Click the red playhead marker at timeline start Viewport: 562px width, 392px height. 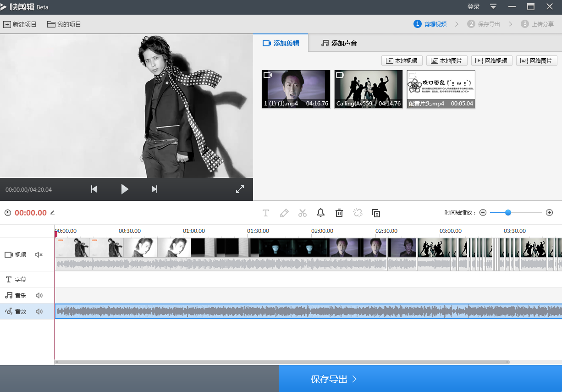tap(56, 234)
